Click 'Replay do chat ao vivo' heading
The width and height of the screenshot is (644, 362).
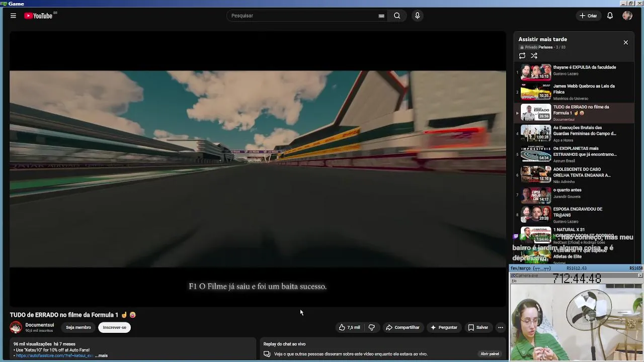click(x=284, y=344)
